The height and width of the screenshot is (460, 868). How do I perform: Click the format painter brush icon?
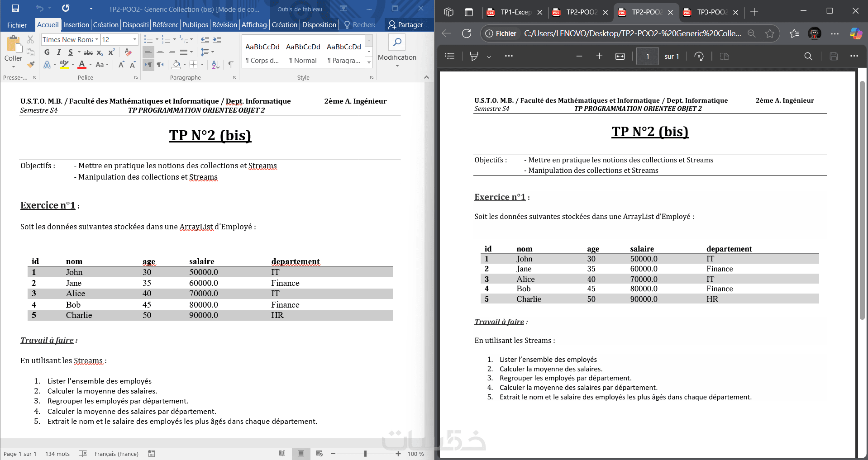coord(31,65)
